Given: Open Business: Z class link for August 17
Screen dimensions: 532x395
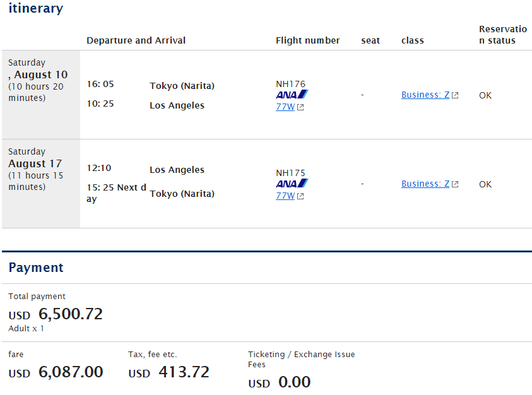Looking at the screenshot, I should [425, 184].
